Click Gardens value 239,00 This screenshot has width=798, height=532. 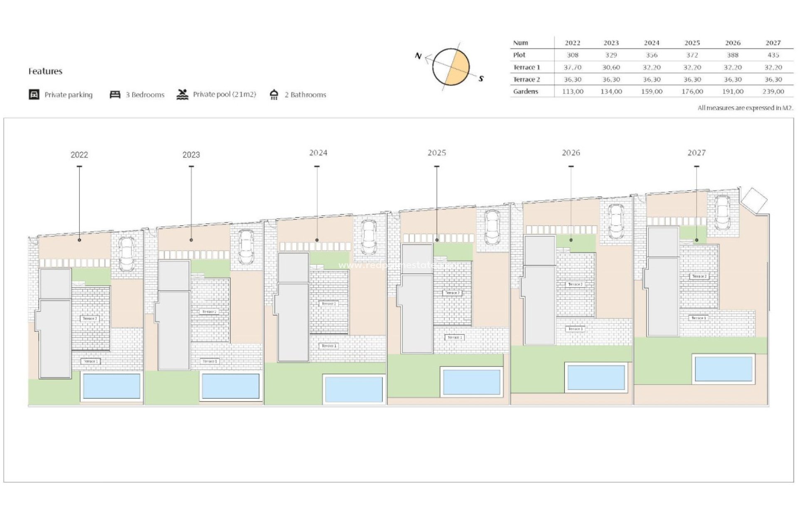point(773,91)
